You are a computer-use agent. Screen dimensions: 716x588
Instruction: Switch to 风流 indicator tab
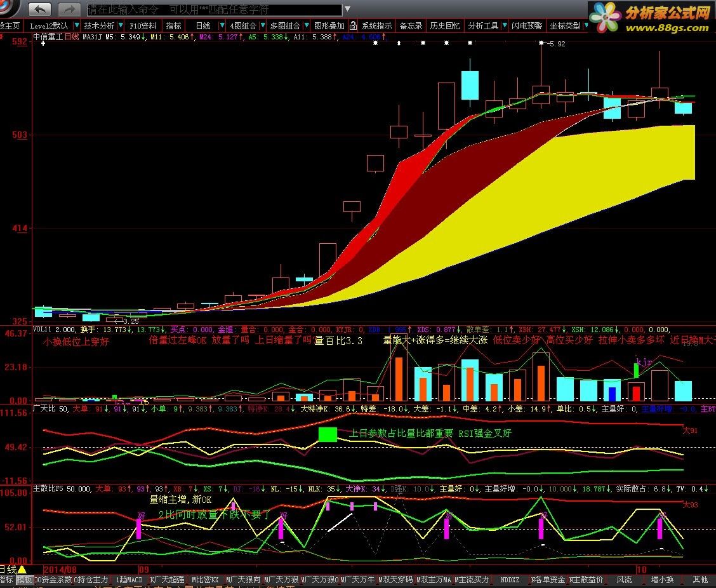pyautogui.click(x=624, y=579)
